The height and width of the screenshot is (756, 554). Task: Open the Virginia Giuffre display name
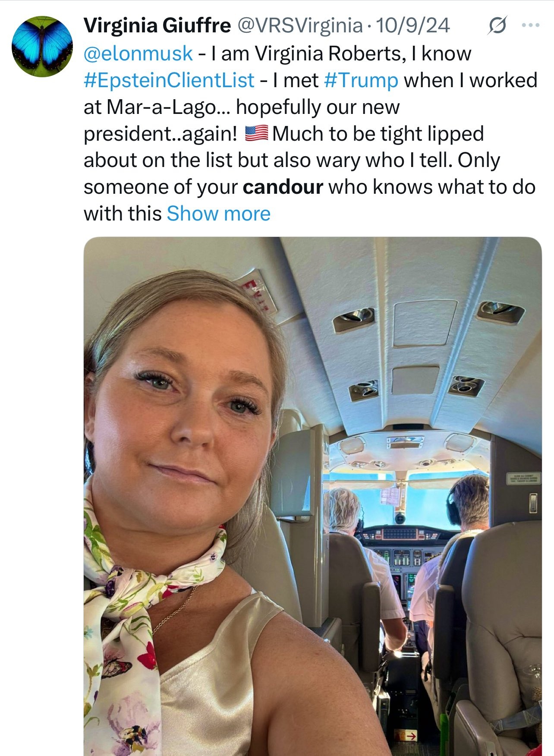tap(157, 26)
